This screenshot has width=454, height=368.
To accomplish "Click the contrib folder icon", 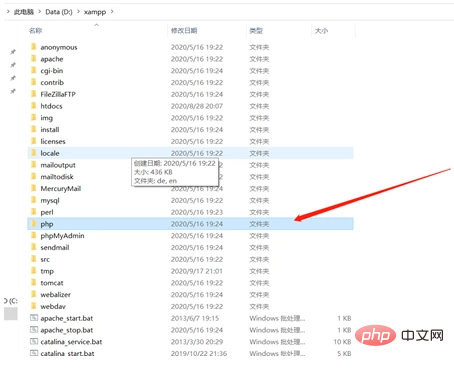I will click(33, 82).
